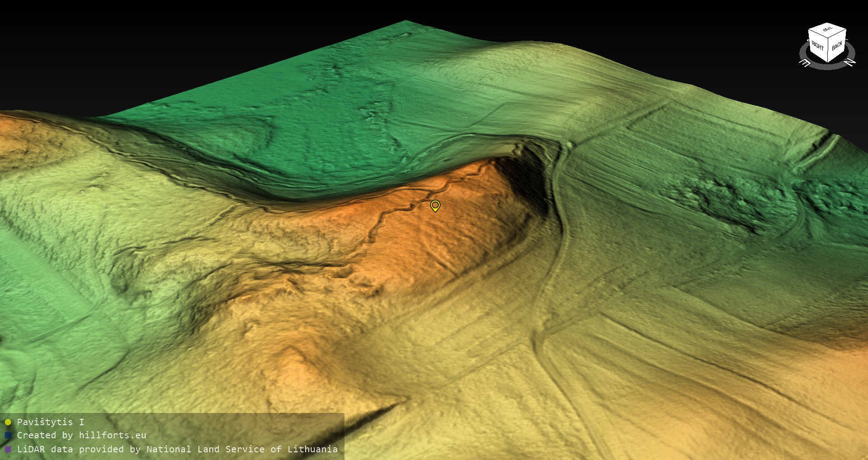Open the Pavištytis I label
The image size is (868, 460).
pyautogui.click(x=50, y=422)
